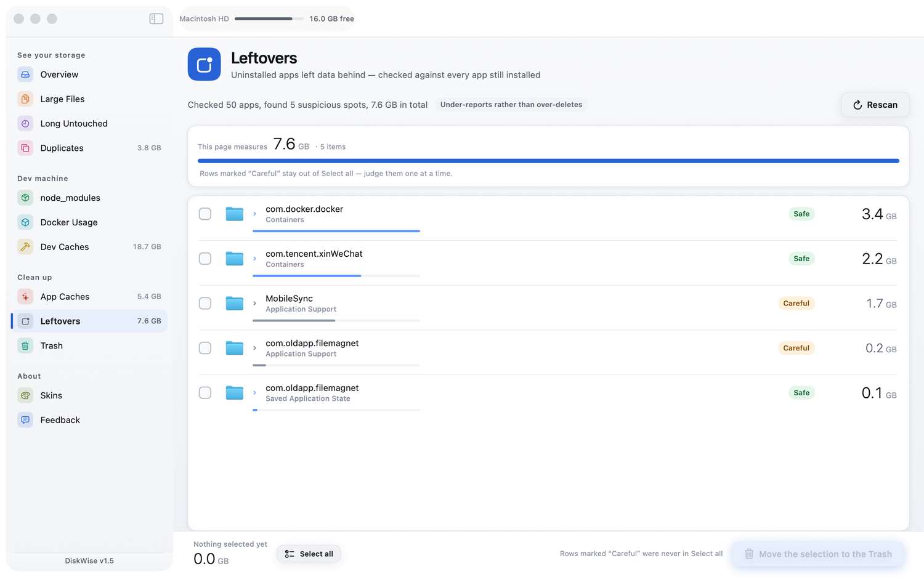Image resolution: width=924 pixels, height=577 pixels.
Task: Toggle the sidebar panel icon
Action: pyautogui.click(x=156, y=18)
